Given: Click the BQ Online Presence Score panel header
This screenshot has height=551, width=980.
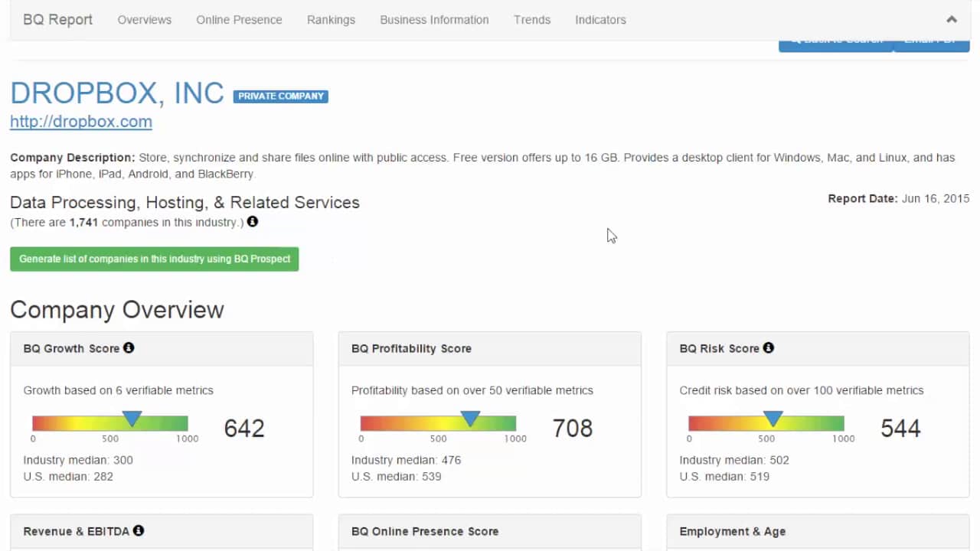Looking at the screenshot, I should tap(490, 531).
